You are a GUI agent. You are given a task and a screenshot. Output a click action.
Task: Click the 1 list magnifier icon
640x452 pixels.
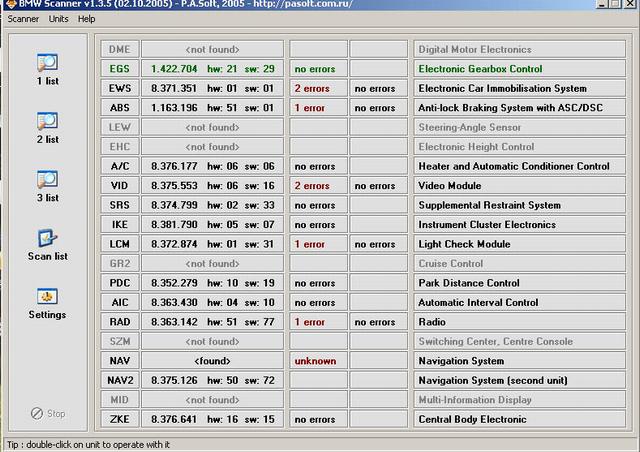(x=47, y=62)
